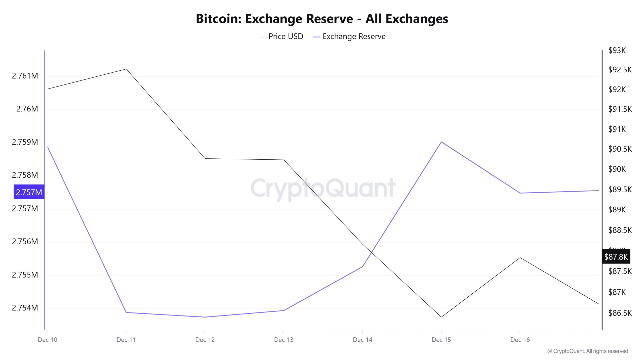This screenshot has width=644, height=362.
Task: Click the Price USD low at Dec 15
Action: pos(441,317)
